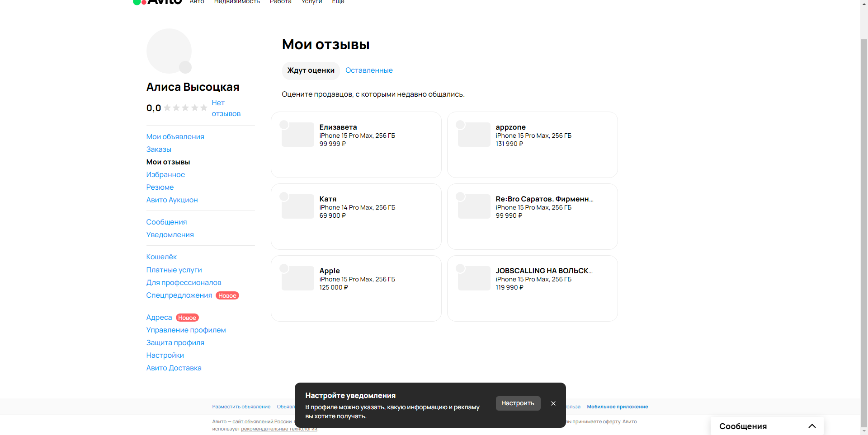Viewport: 868px width, 435px height.
Task: Open JOBSCALLING НА ВОЛЬСК seller card
Action: [533, 288]
